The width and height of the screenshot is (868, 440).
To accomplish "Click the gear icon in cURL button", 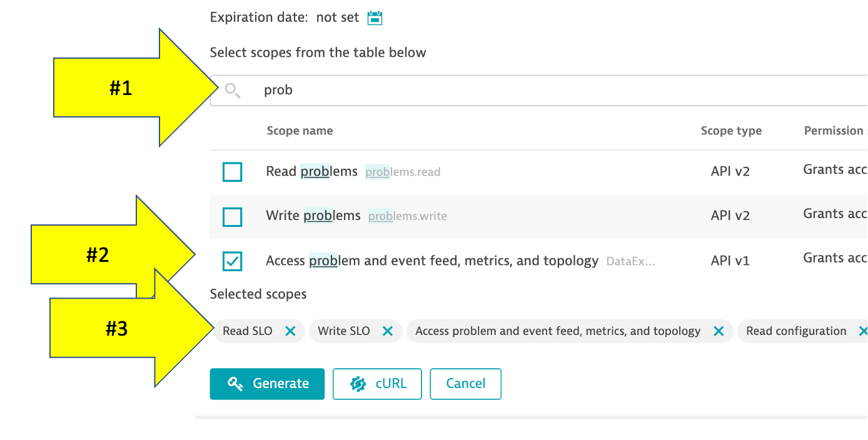I will [x=358, y=384].
